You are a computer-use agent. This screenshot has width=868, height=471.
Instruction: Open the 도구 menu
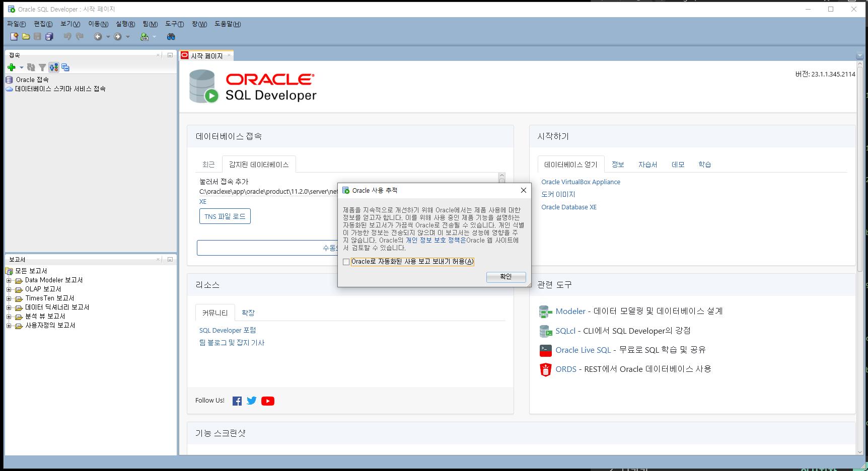174,24
